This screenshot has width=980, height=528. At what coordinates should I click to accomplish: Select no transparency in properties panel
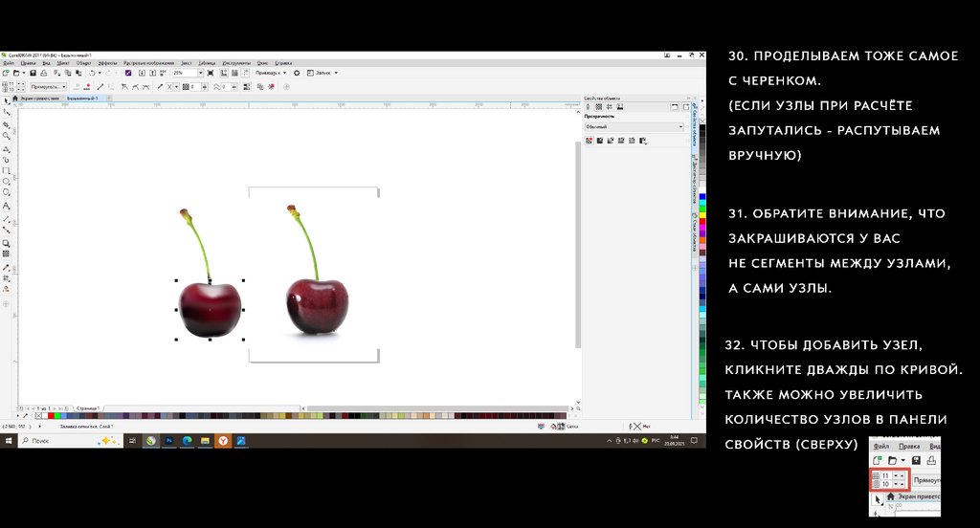[589, 141]
